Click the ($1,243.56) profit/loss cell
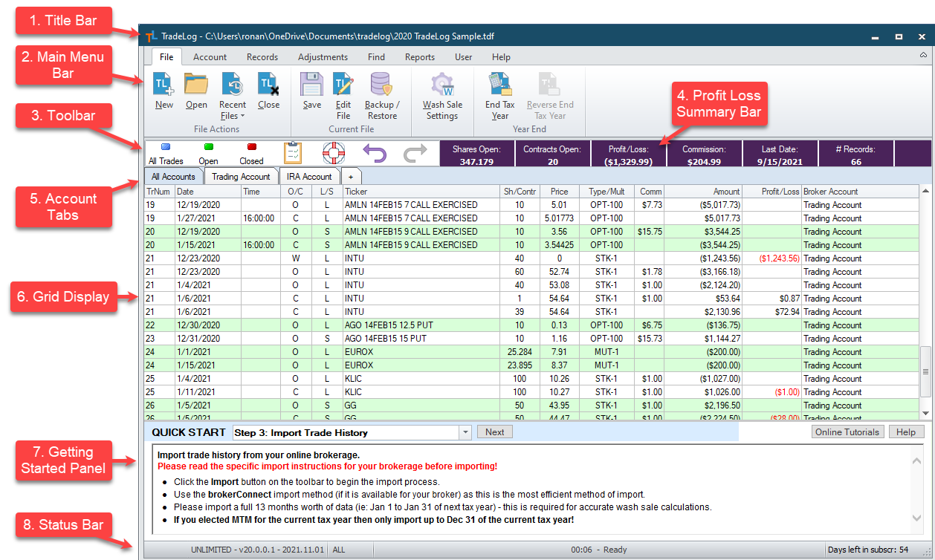Screen dimensions: 935x560 (x=772, y=258)
